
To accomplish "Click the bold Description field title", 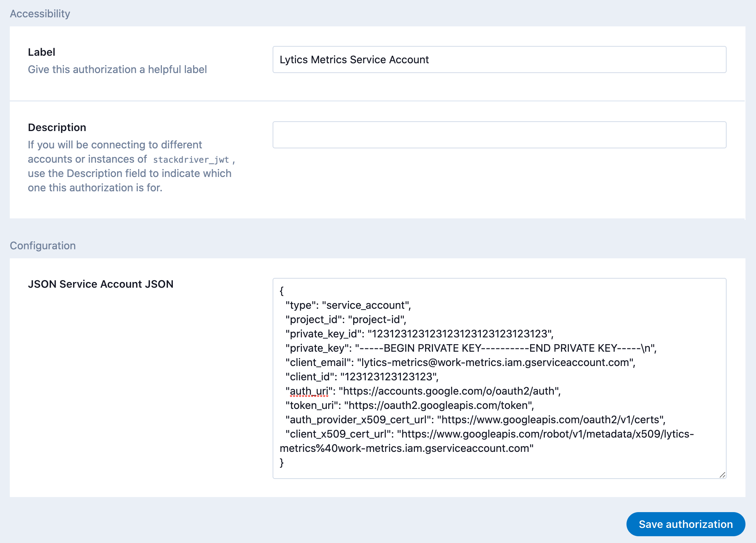I will click(x=57, y=127).
